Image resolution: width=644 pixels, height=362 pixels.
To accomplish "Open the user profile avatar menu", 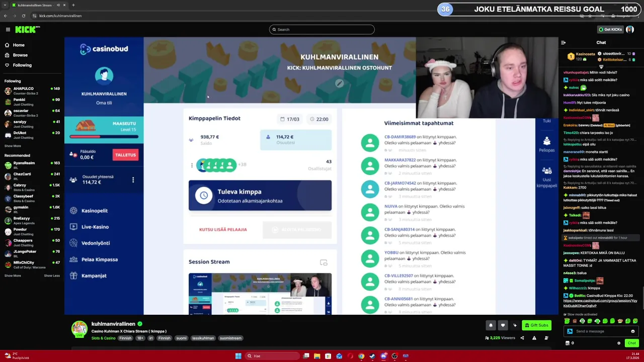I will click(630, 30).
